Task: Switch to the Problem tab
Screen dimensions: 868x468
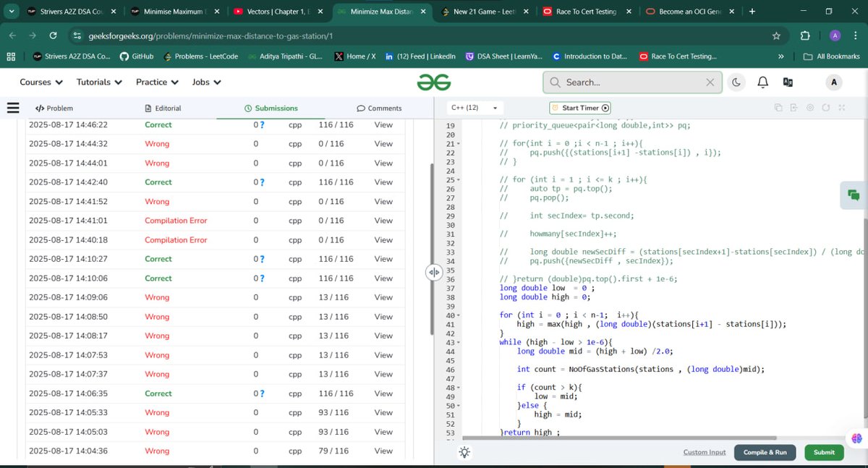Action: point(54,109)
